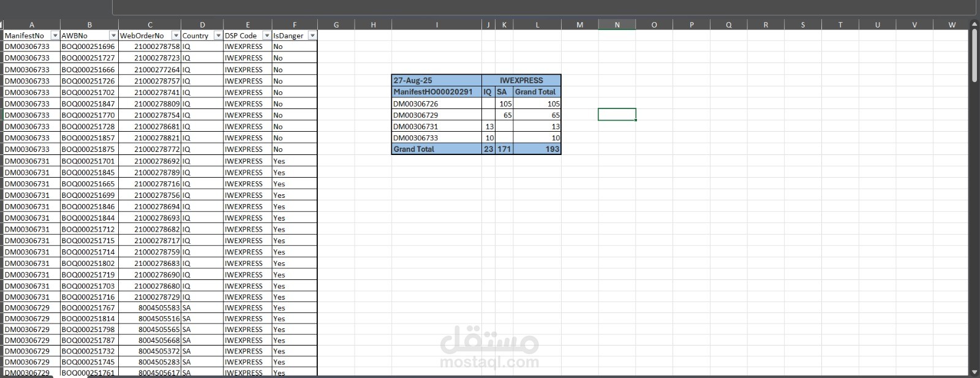Click the ManifestHO00020291 pivot header cell
Screen dimensions: 980x378
point(437,92)
